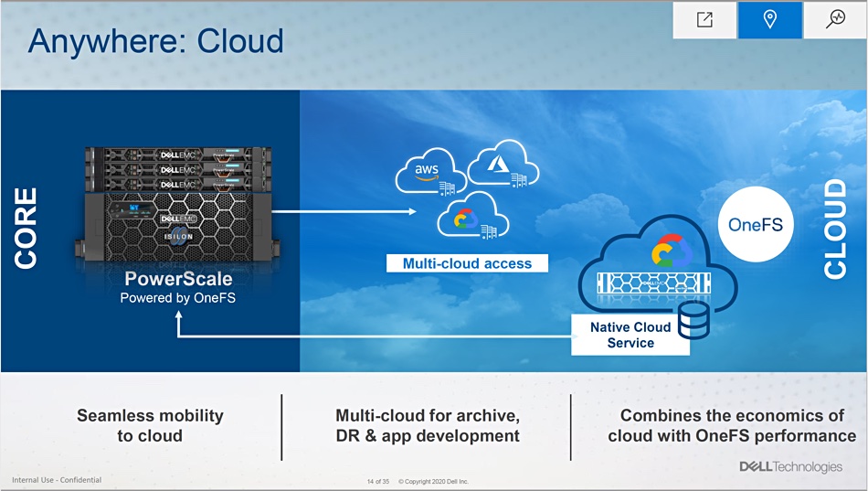Click the PowerScale heading text
The height and width of the screenshot is (491, 868).
178,278
